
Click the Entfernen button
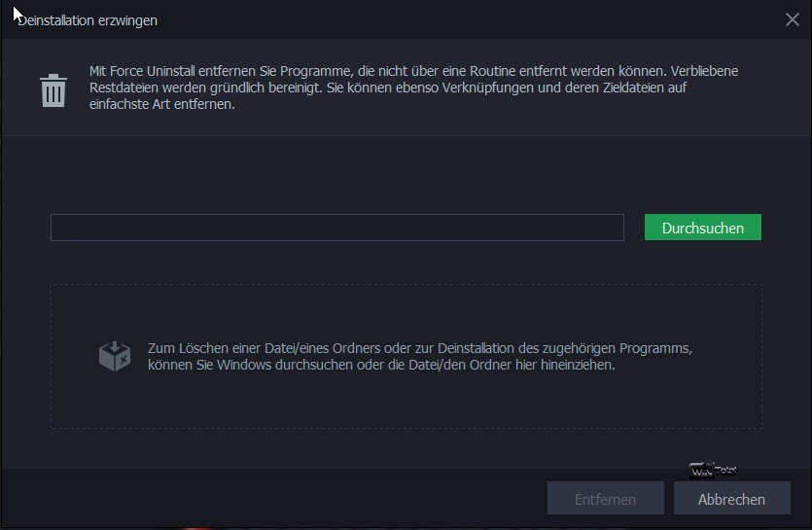[x=605, y=499]
